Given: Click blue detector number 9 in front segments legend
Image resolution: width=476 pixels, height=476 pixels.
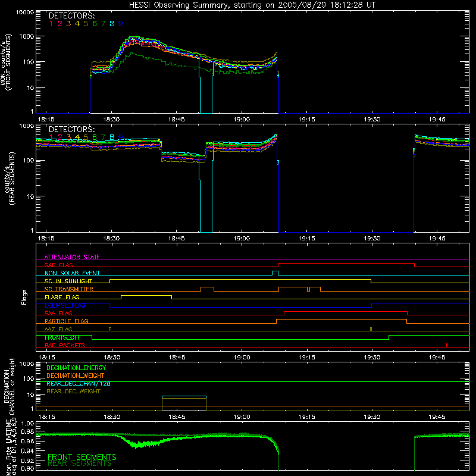Looking at the screenshot, I should [121, 24].
